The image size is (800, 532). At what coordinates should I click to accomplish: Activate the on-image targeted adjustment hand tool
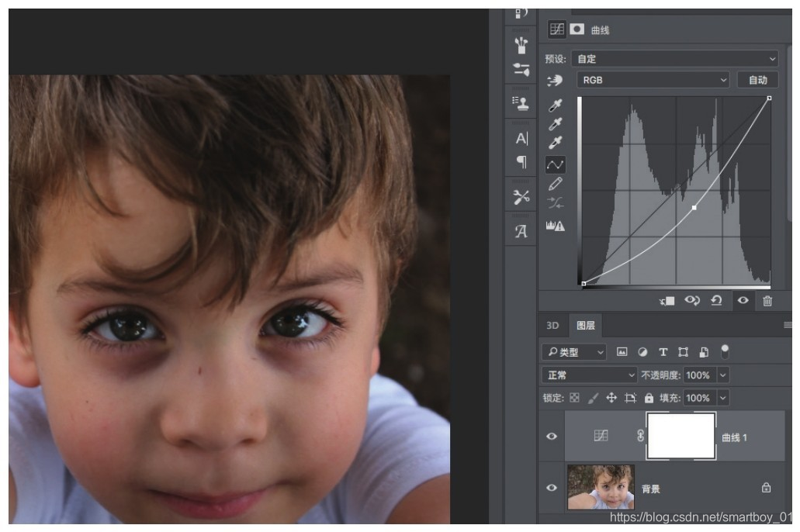pyautogui.click(x=555, y=80)
